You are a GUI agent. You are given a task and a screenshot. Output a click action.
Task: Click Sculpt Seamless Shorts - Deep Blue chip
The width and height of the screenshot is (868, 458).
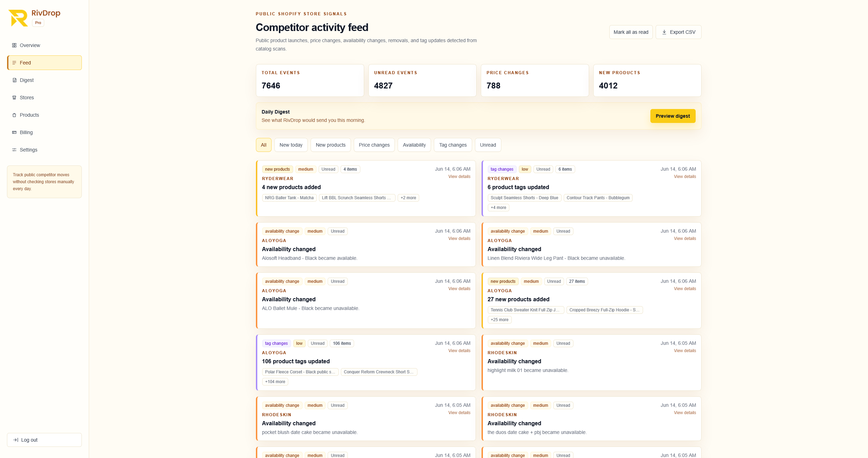524,198
